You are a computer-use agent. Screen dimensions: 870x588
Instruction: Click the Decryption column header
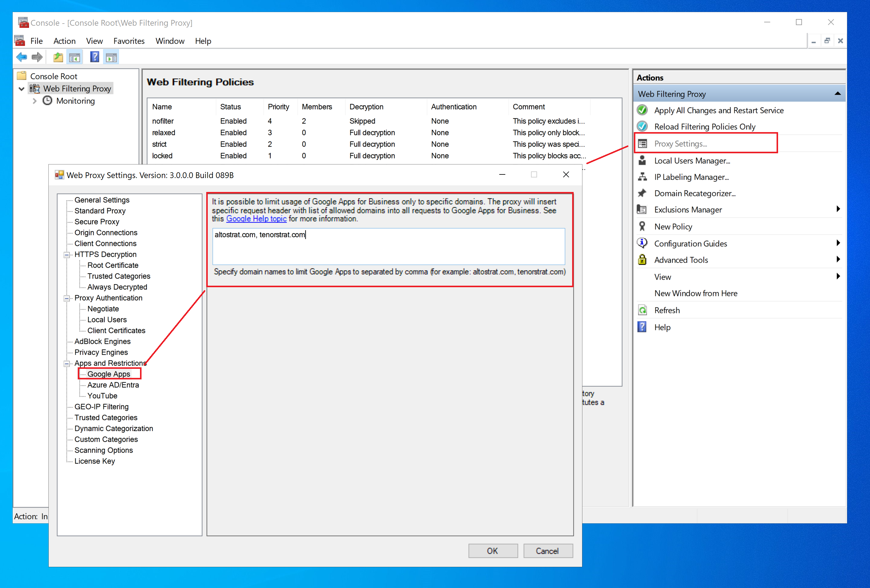click(x=386, y=107)
